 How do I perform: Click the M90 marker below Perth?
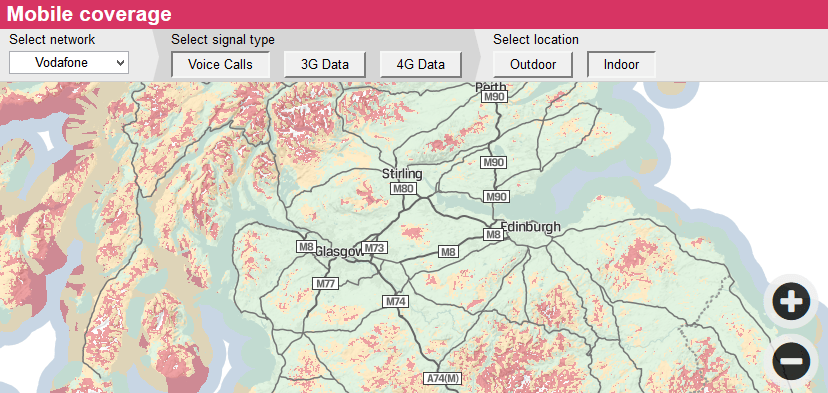(495, 96)
